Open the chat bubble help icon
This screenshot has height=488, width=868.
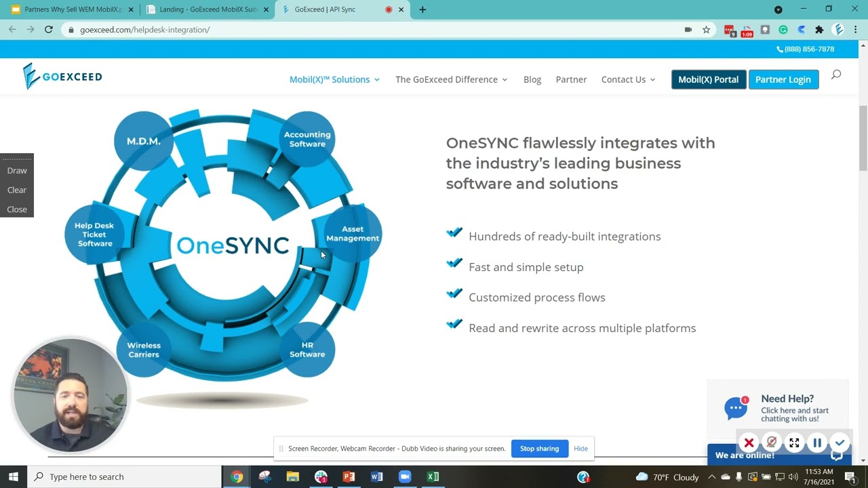736,408
